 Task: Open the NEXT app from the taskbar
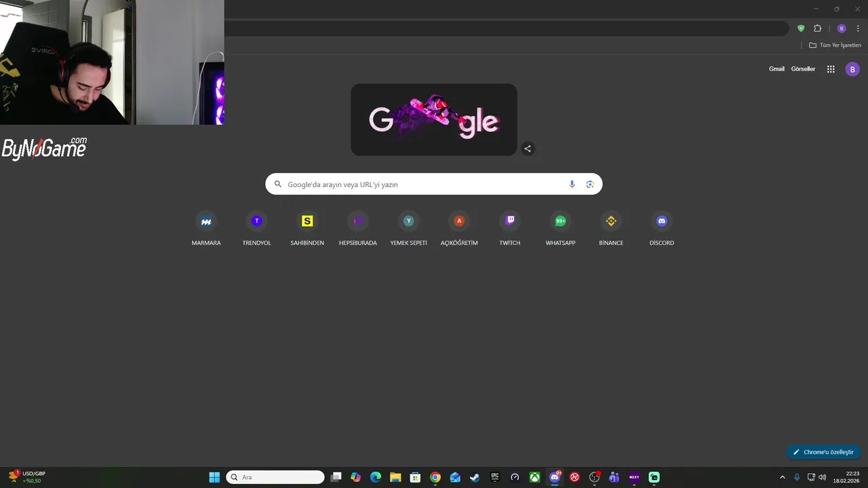tap(634, 477)
